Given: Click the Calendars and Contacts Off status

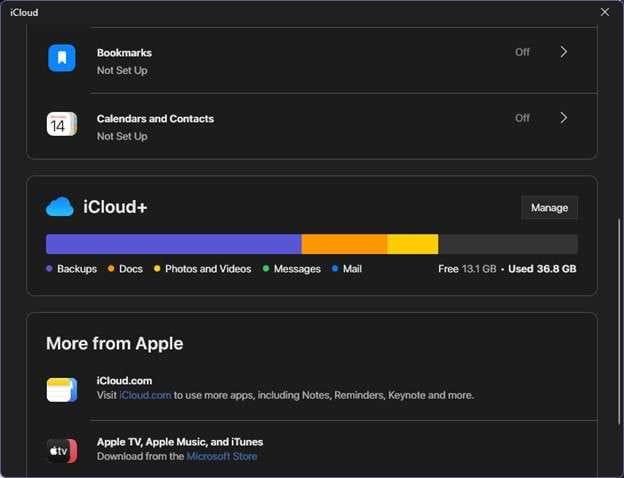Looking at the screenshot, I should point(522,118).
